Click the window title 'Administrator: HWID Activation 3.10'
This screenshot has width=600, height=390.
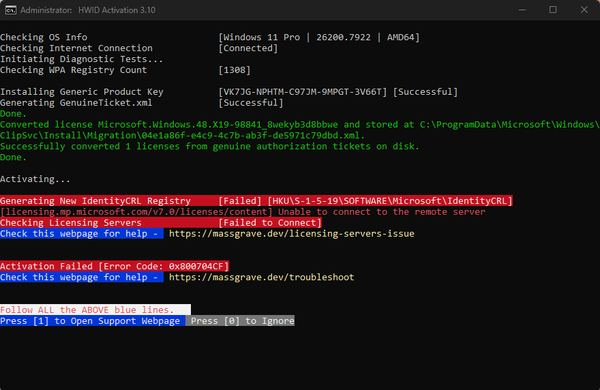click(x=88, y=10)
